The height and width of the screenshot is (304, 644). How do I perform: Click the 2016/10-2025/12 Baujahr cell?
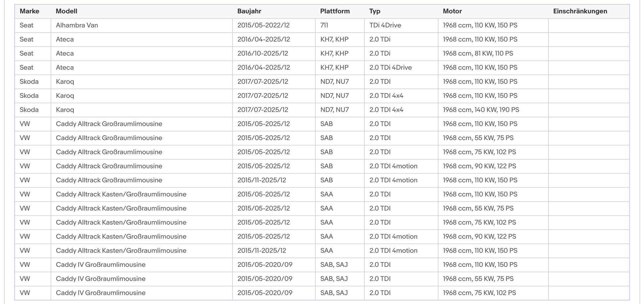[274, 54]
